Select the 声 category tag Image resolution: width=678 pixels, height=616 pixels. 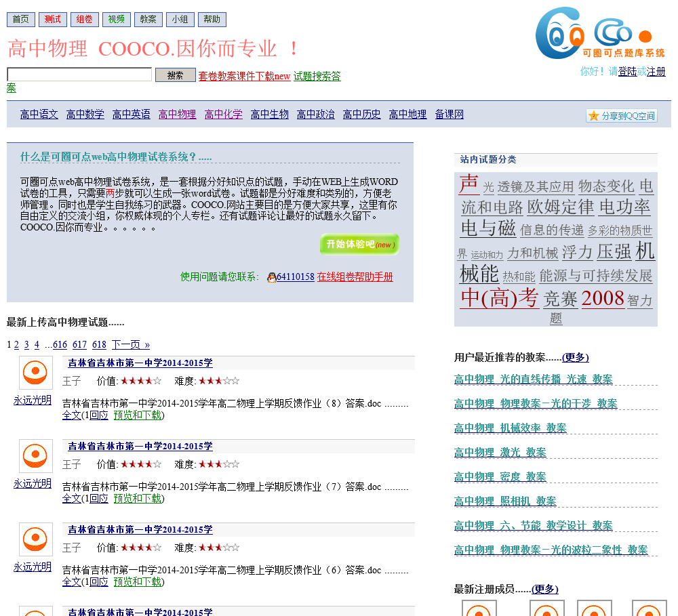pos(468,184)
